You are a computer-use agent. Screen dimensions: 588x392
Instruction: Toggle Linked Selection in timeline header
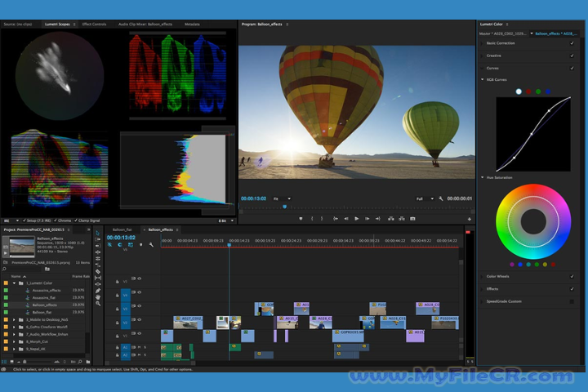pyautogui.click(x=130, y=244)
